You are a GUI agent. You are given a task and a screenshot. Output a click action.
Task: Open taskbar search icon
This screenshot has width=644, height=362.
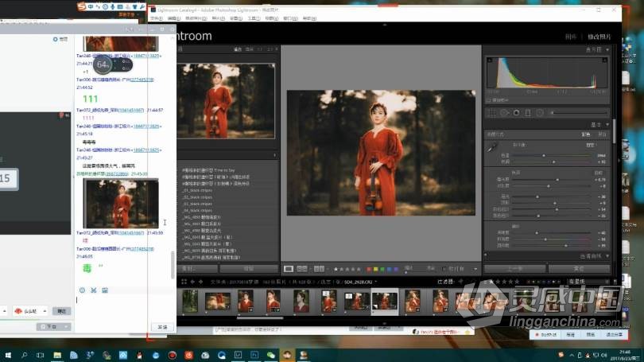pyautogui.click(x=24, y=355)
